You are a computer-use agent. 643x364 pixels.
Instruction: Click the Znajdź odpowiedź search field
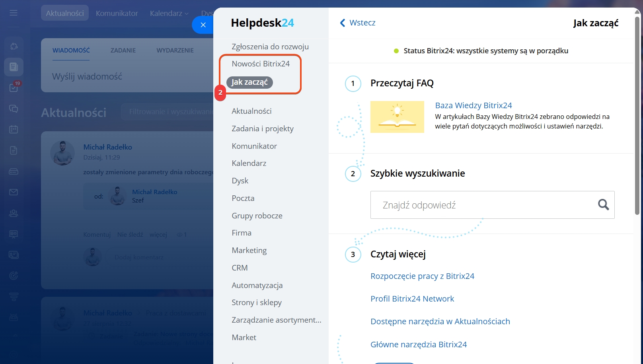click(x=492, y=205)
